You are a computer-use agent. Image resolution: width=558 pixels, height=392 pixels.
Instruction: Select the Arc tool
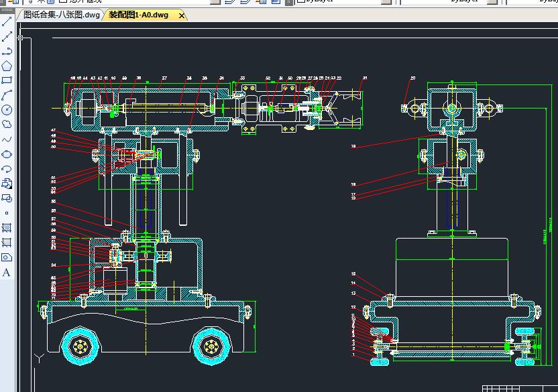7,95
